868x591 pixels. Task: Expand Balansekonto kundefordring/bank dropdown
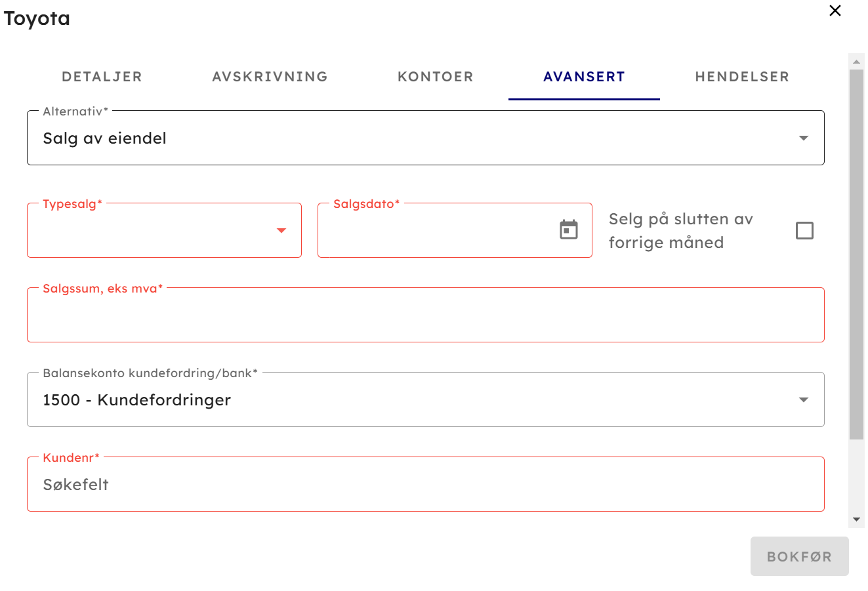[x=803, y=400]
